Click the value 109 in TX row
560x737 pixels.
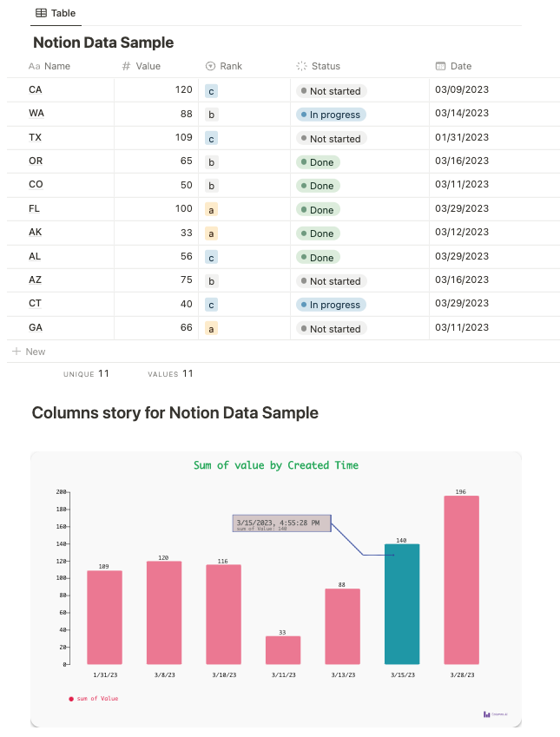pos(184,137)
